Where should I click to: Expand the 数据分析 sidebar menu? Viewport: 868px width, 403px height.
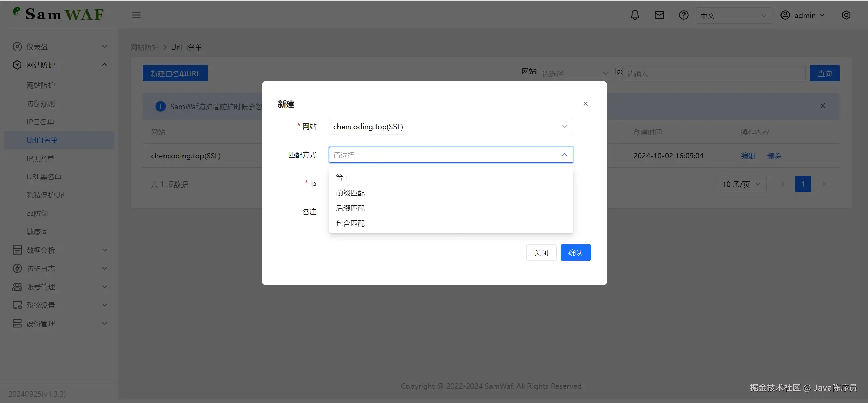[x=59, y=250]
